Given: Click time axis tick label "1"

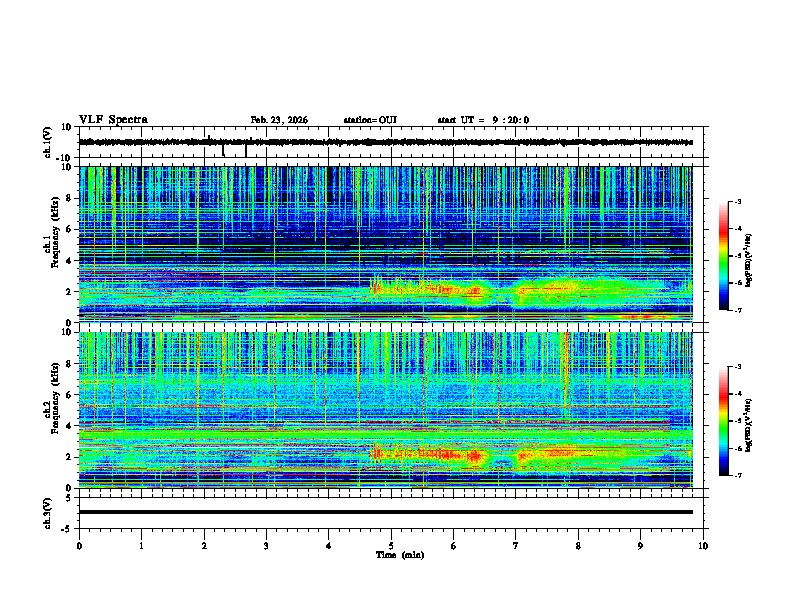Looking at the screenshot, I should pyautogui.click(x=141, y=546).
